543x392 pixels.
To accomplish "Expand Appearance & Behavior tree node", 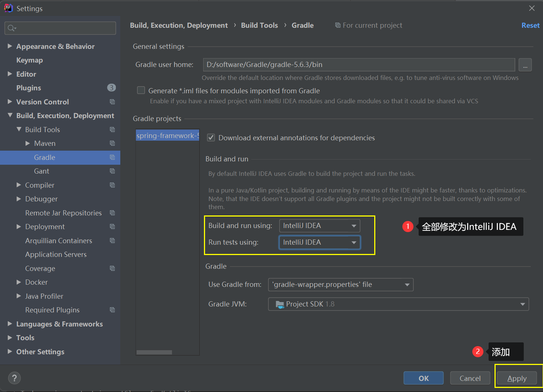I will [x=10, y=46].
